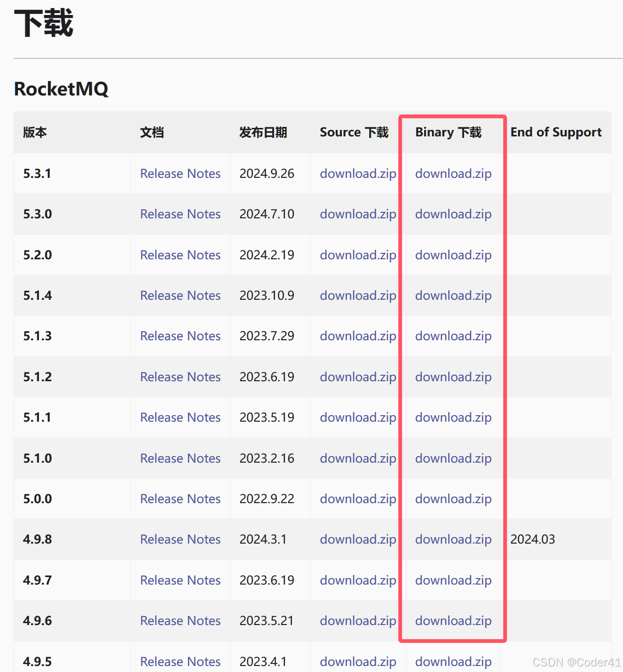Download the Binary zip for version 5.2.0
The width and height of the screenshot is (623, 672).
coord(453,255)
